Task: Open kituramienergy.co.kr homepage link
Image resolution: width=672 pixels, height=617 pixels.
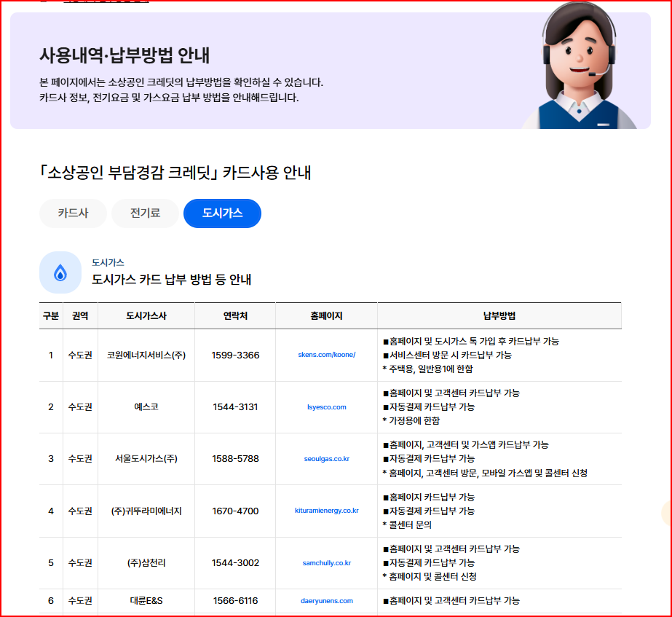Action: [x=327, y=511]
